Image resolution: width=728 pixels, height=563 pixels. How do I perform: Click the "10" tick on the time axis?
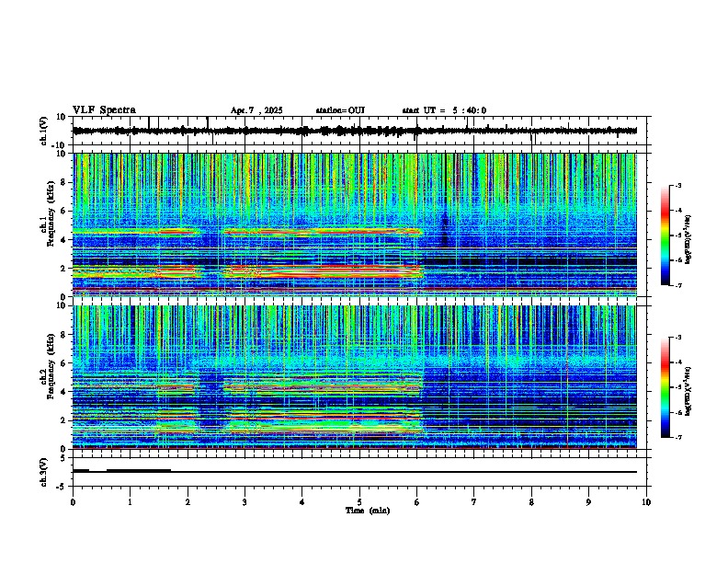tap(646, 502)
